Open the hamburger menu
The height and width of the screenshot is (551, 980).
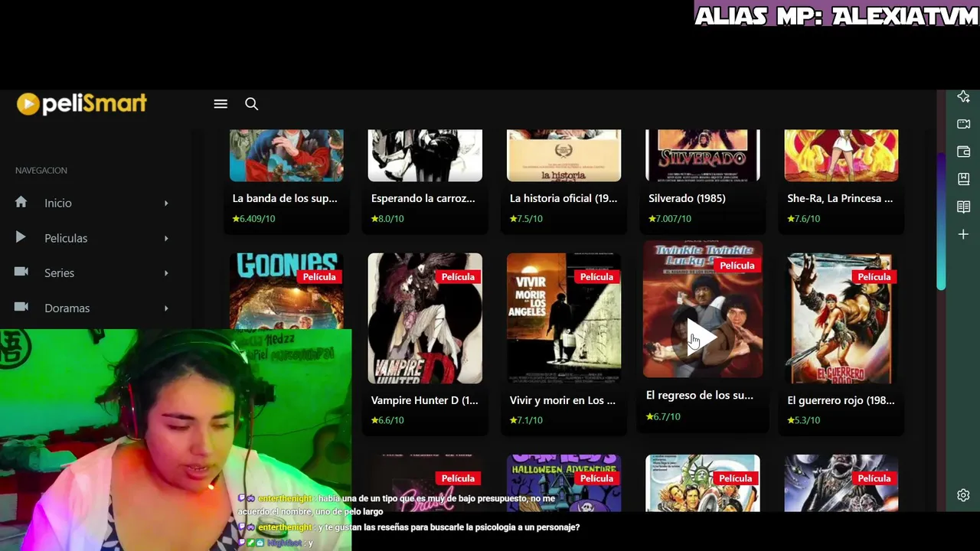click(220, 104)
